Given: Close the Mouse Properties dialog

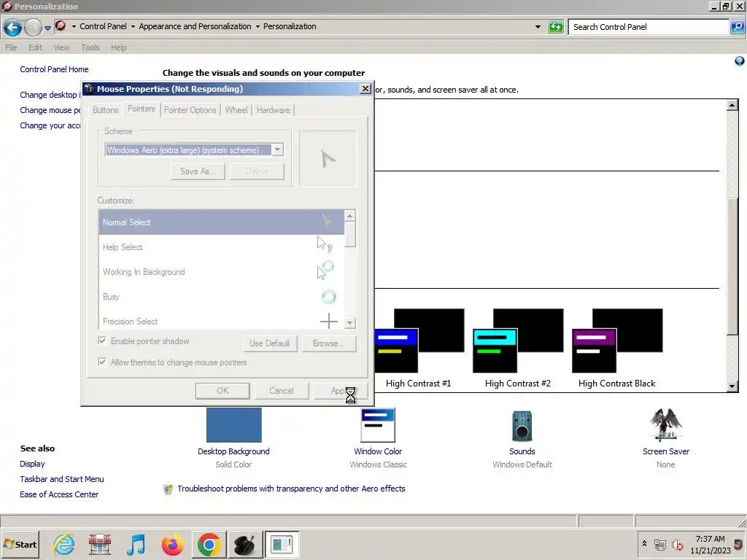Looking at the screenshot, I should [x=365, y=89].
